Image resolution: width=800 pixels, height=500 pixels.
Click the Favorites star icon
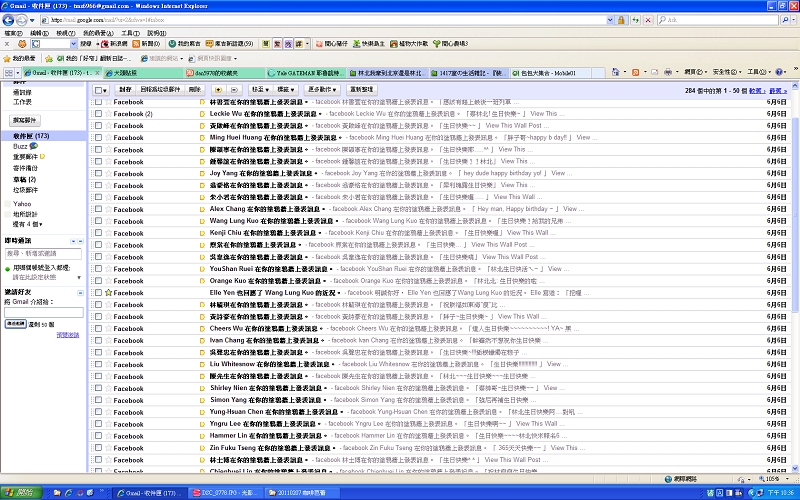tap(7, 58)
